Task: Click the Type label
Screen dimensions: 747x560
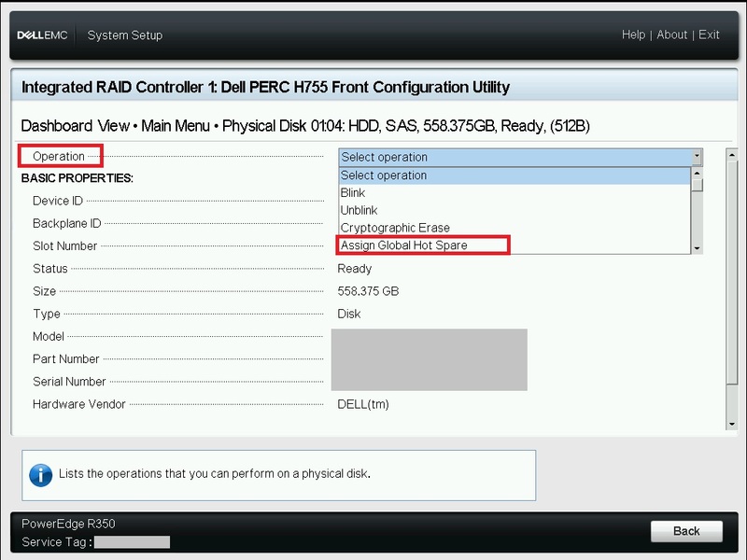Action: tap(46, 314)
